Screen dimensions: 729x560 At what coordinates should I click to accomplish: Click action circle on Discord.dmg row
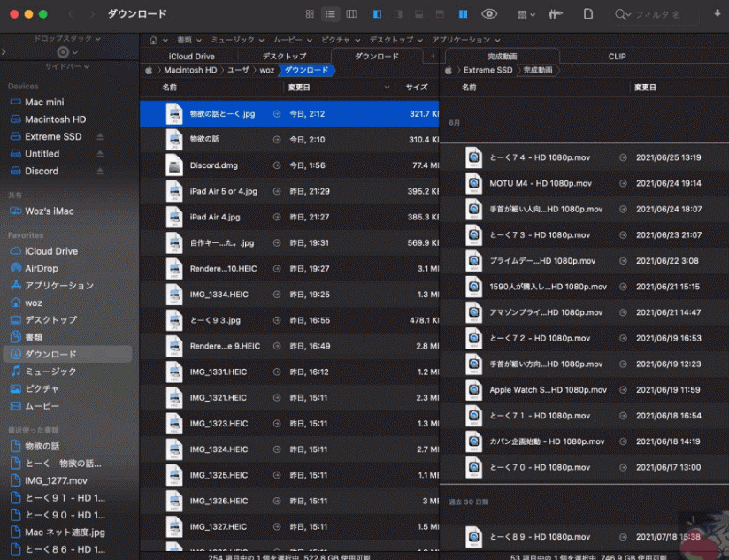pos(277,165)
